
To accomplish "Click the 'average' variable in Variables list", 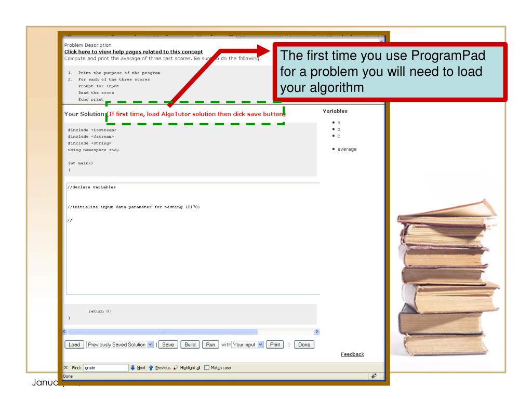I will pyautogui.click(x=347, y=149).
